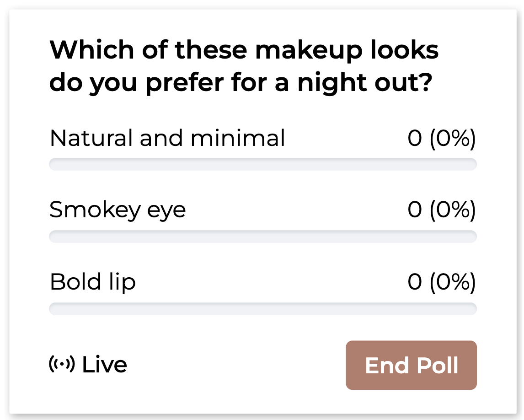524x420 pixels.
Task: Click the percentage beside Smokey eye
Action: 453,210
